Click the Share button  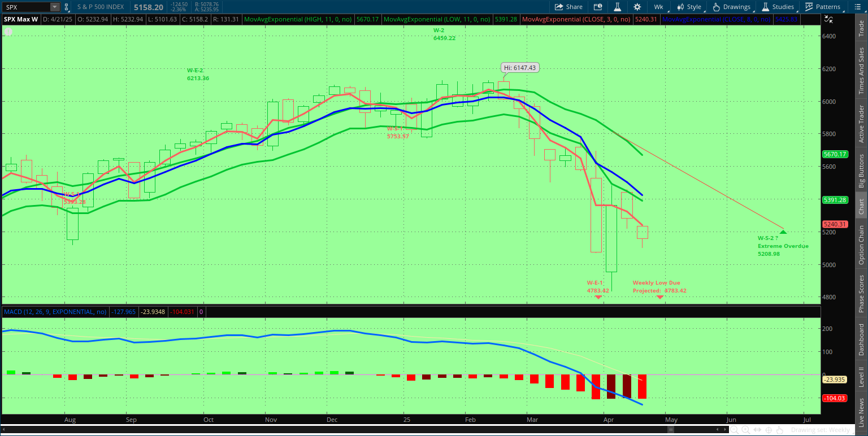coord(568,7)
